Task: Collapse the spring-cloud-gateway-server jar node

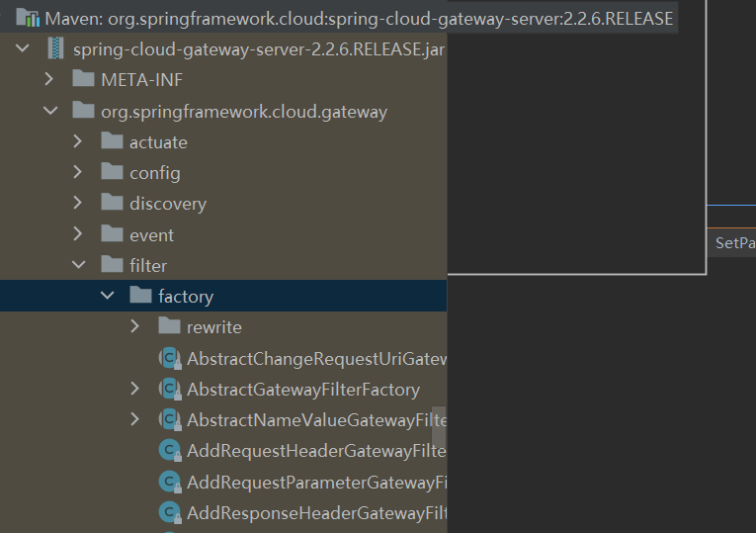Action: click(22, 48)
